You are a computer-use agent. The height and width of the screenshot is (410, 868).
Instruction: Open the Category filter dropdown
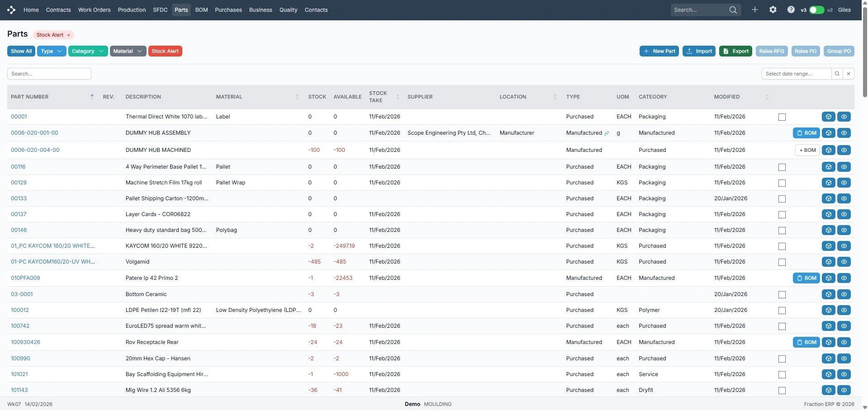88,51
